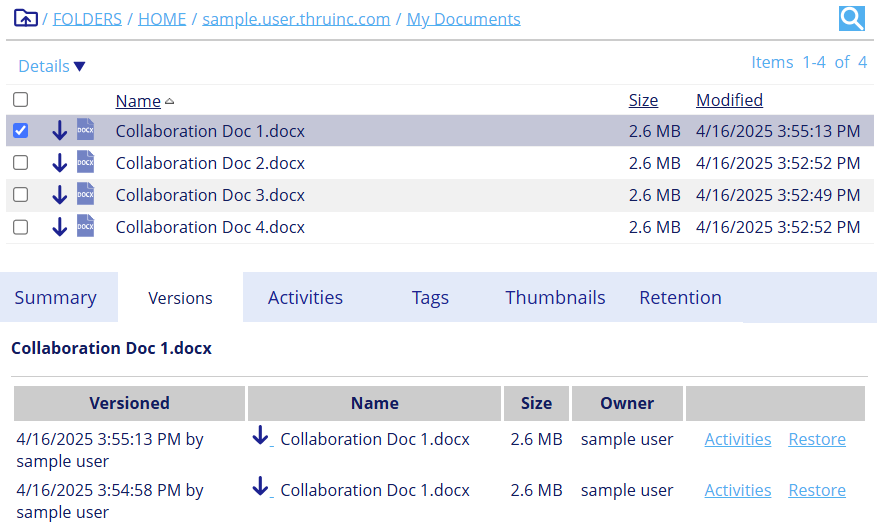The image size is (877, 532).
Task: Switch to the Activities tab
Action: tap(305, 298)
